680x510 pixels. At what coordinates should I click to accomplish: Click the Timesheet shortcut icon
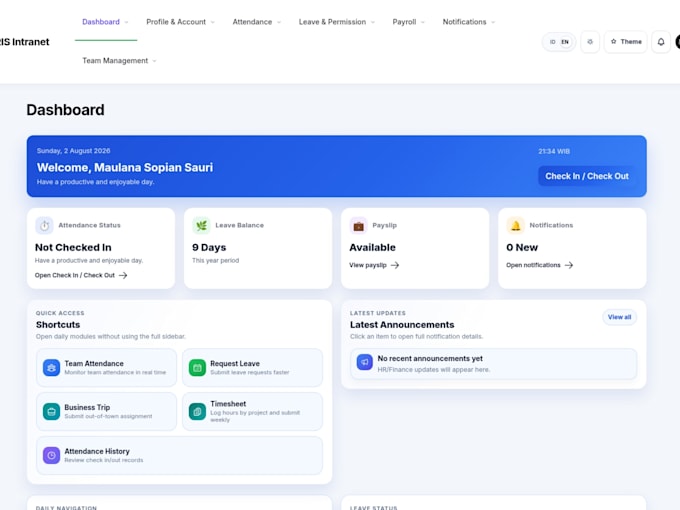pyautogui.click(x=197, y=412)
